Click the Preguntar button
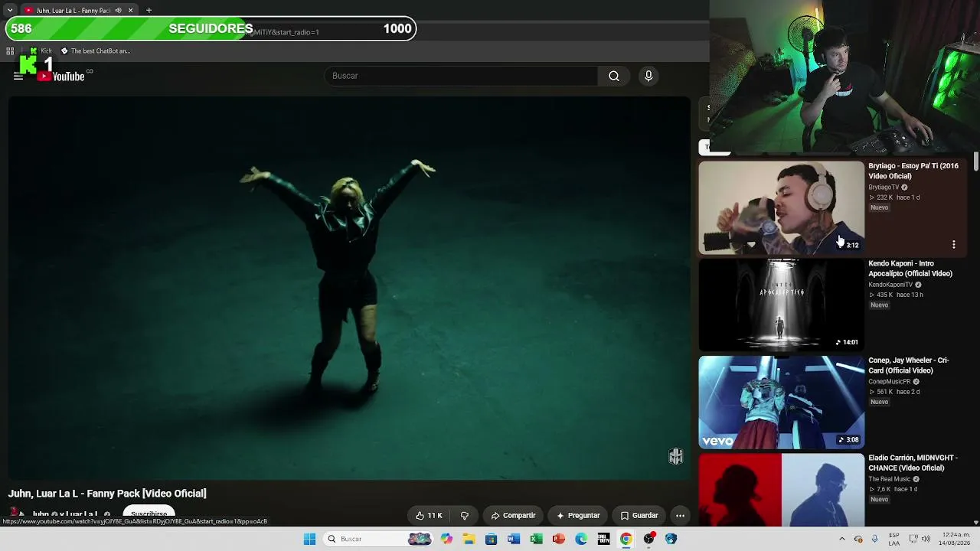The height and width of the screenshot is (551, 980). 578,516
